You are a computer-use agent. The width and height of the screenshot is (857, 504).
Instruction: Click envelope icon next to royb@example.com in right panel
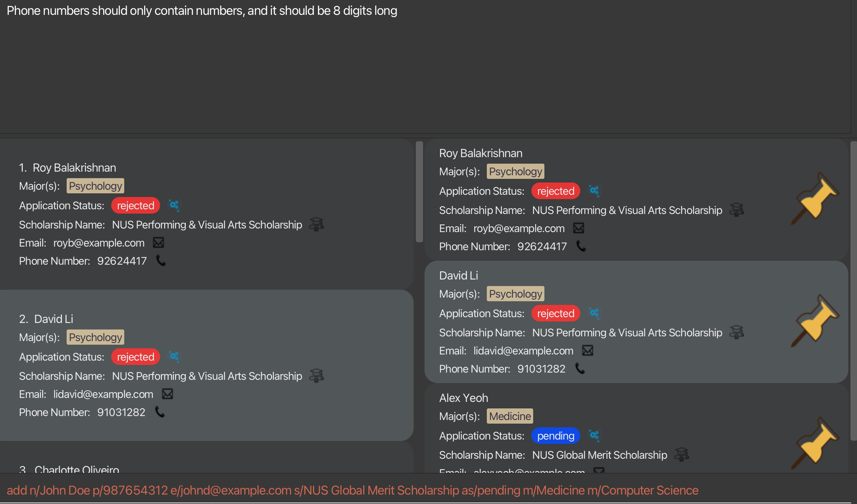pos(578,228)
